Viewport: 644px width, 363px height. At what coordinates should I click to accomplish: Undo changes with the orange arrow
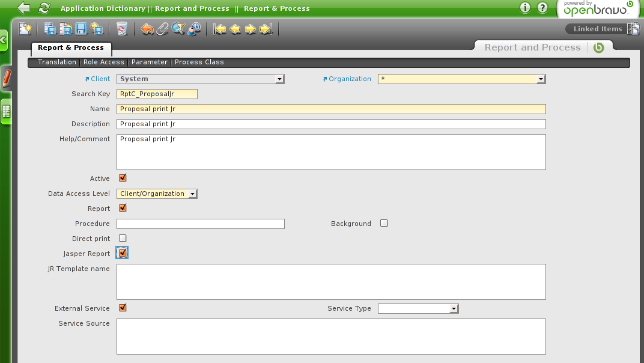pos(147,29)
